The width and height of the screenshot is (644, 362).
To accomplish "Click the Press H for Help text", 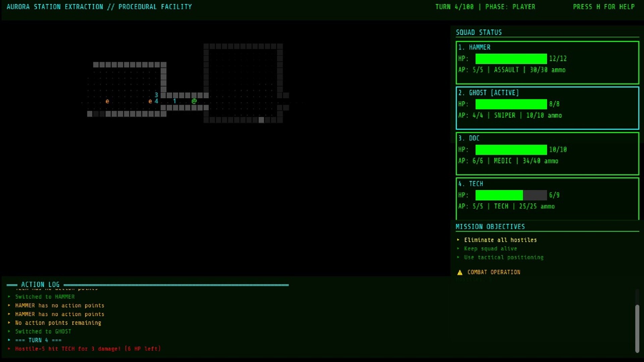I will point(603,7).
